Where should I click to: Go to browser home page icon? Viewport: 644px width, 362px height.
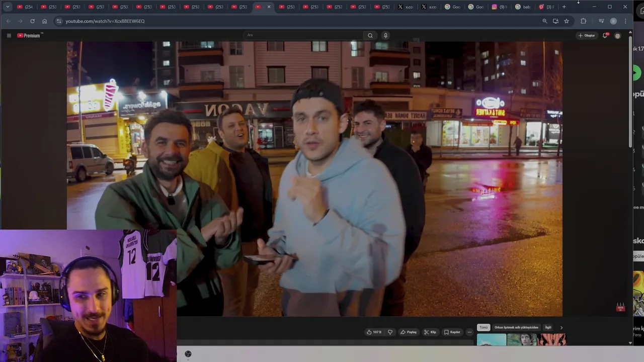click(44, 21)
